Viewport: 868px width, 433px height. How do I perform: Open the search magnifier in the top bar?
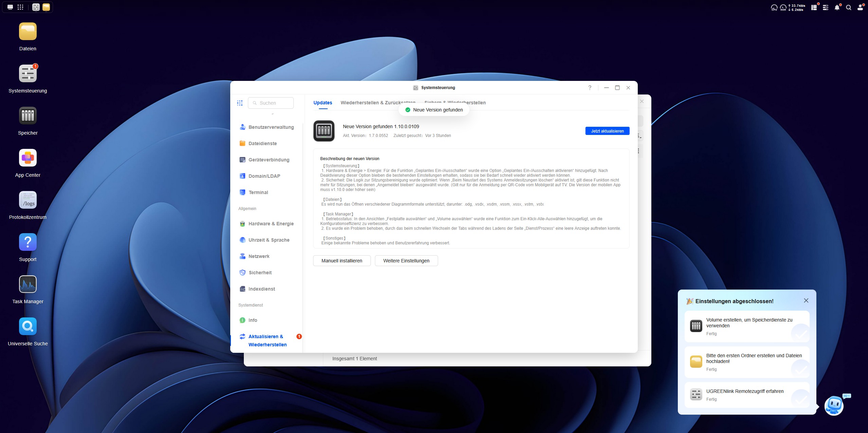[x=849, y=7]
